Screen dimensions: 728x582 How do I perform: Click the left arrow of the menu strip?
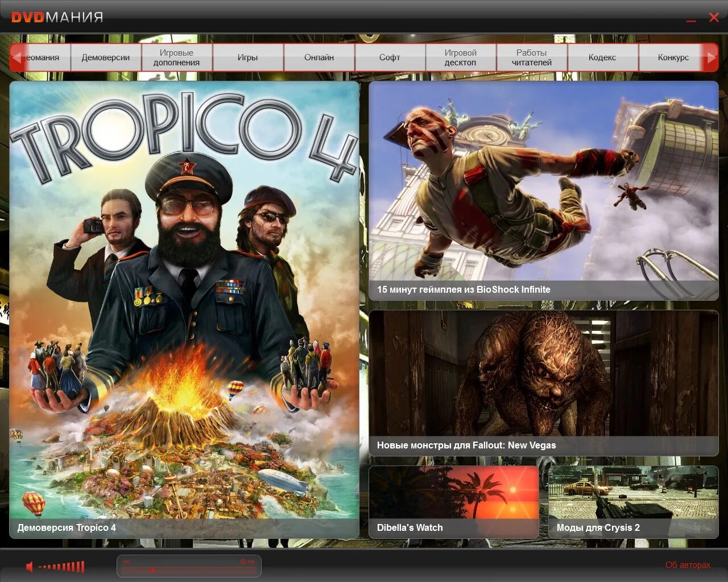[17, 57]
